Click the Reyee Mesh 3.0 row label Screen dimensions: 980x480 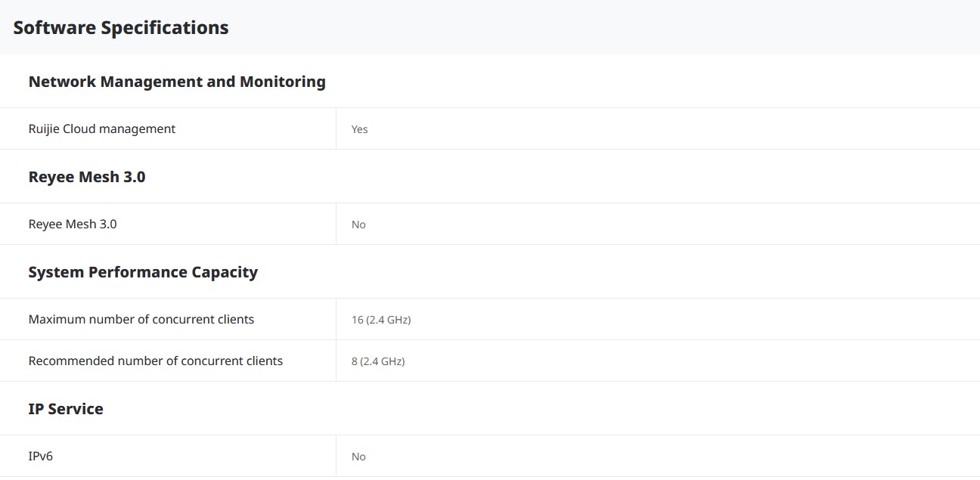tap(73, 225)
